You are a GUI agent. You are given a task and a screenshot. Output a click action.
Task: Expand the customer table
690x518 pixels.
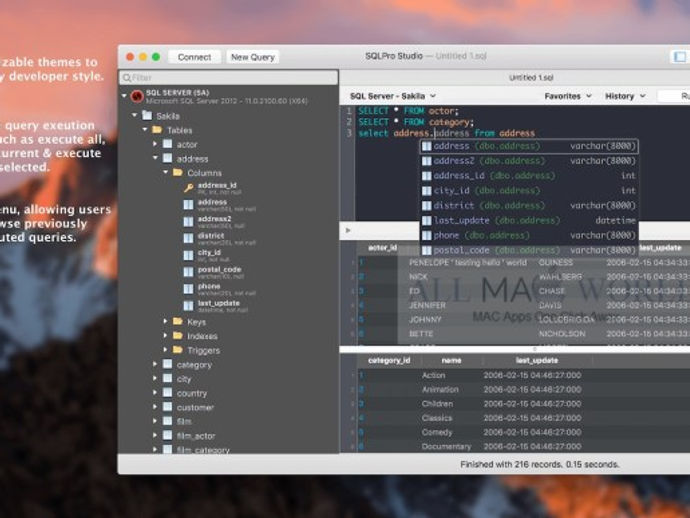point(155,407)
